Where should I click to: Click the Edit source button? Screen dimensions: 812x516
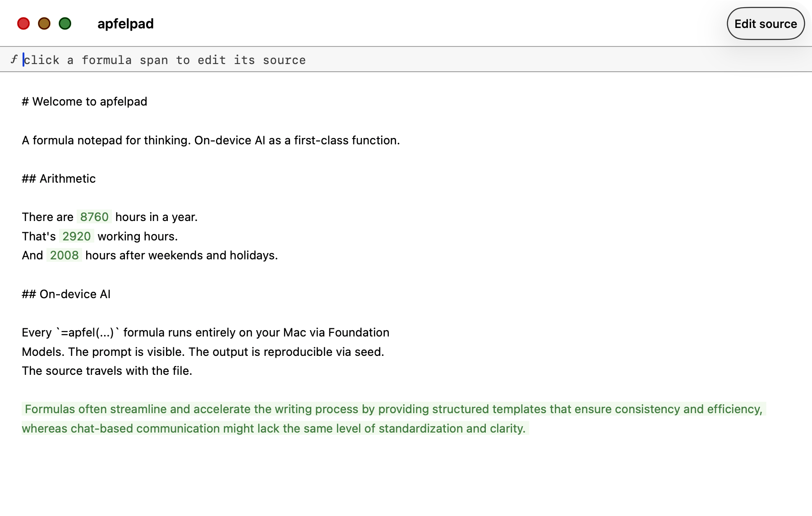click(765, 24)
